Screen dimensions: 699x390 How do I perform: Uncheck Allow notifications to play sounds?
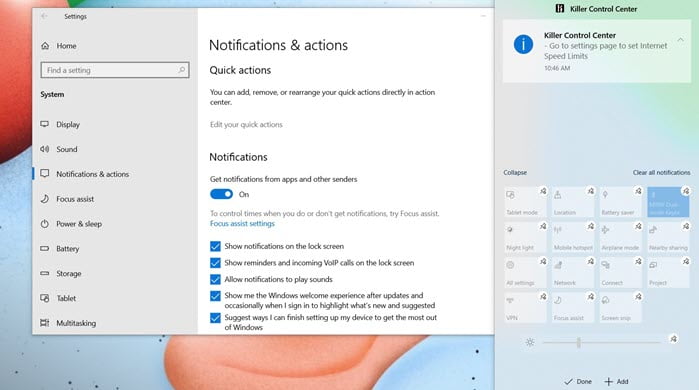coord(215,279)
